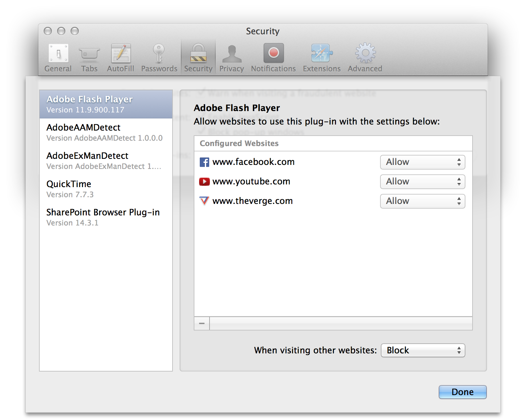Open the General preferences pane
The height and width of the screenshot is (420, 526).
click(58, 58)
